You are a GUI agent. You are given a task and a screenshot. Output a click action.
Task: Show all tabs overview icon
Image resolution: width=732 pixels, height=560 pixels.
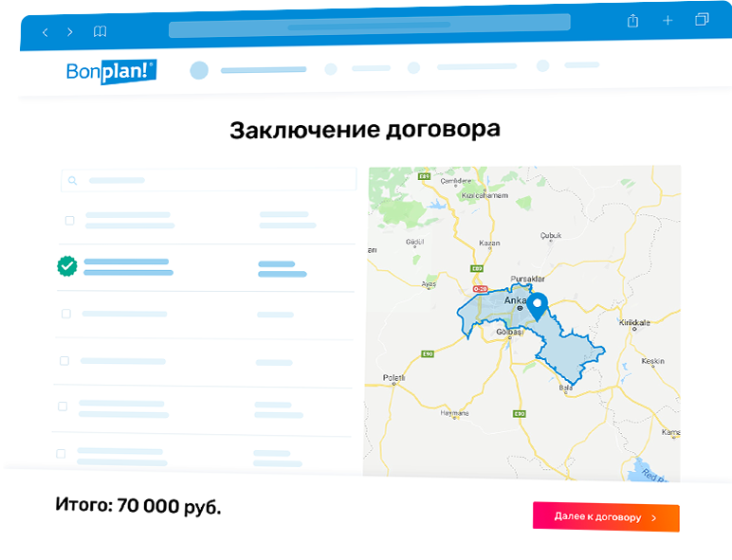702,19
